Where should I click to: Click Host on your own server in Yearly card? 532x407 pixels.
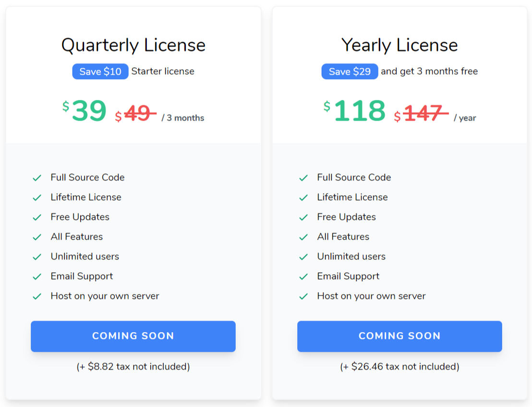point(371,296)
